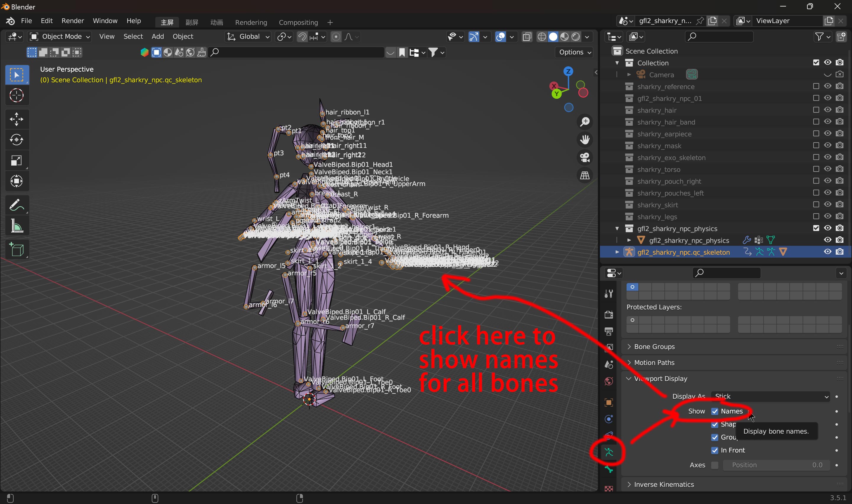
Task: Open the Display As Stick dropdown
Action: pyautogui.click(x=770, y=396)
